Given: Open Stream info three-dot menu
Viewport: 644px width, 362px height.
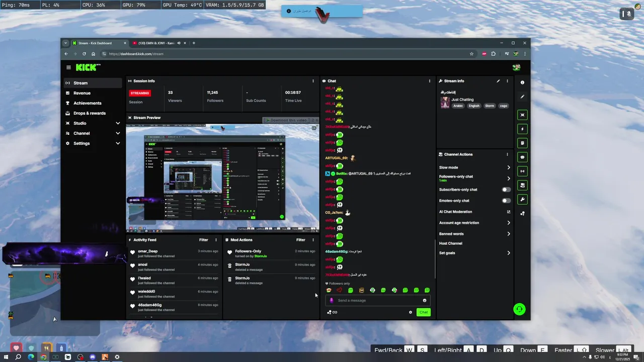Looking at the screenshot, I should tap(507, 81).
